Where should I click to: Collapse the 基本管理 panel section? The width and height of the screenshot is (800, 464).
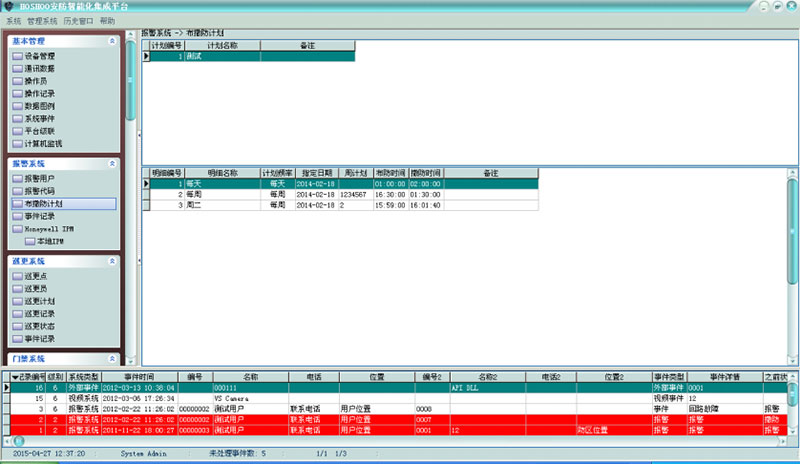tap(112, 41)
